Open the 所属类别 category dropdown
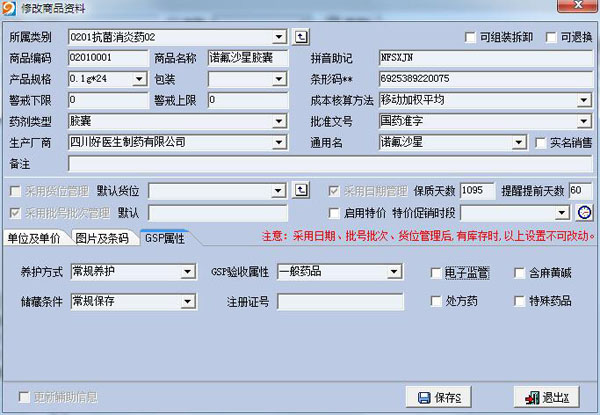The image size is (600, 415). 279,37
